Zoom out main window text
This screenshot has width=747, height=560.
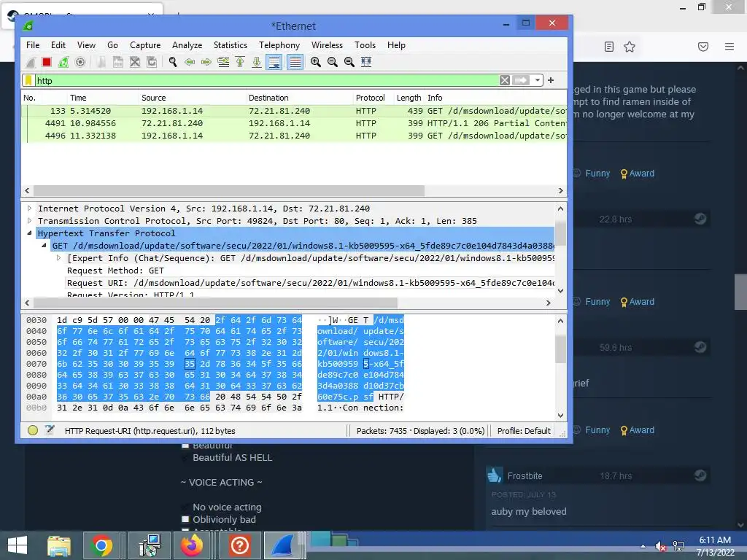coord(333,62)
